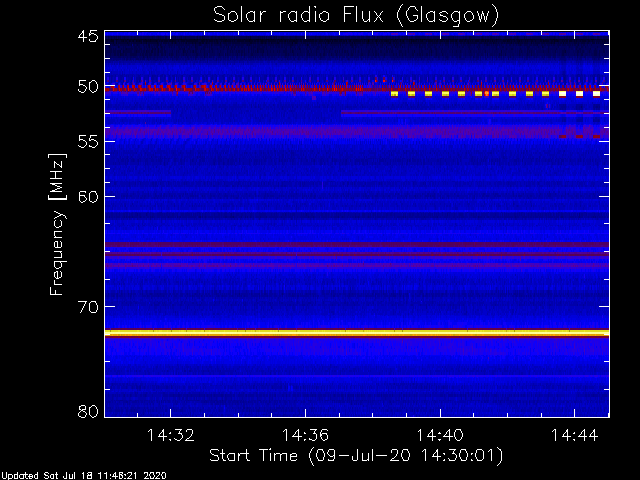
Task: Click the 70 frequency tick label
Action: coord(88,306)
